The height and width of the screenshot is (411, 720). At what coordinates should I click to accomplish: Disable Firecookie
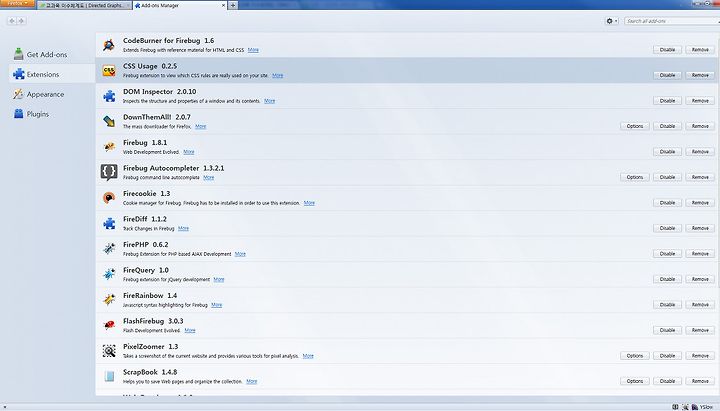[x=667, y=203]
